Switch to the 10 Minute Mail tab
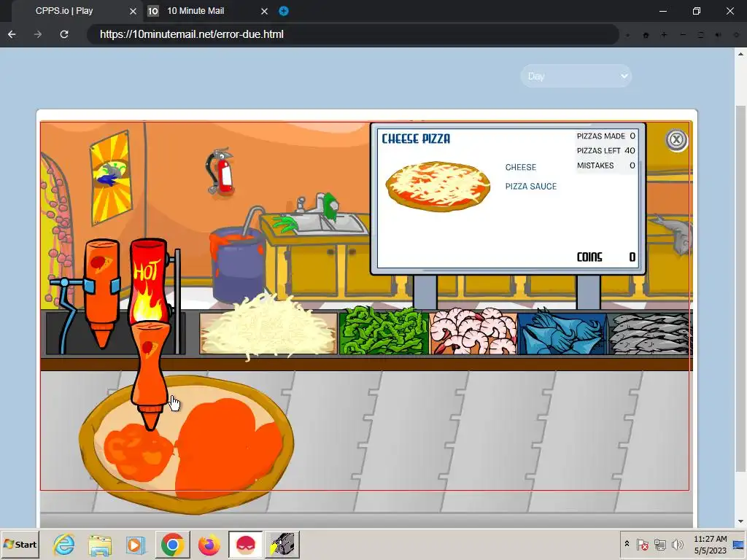Viewport: 747px width, 560px height. [x=196, y=11]
